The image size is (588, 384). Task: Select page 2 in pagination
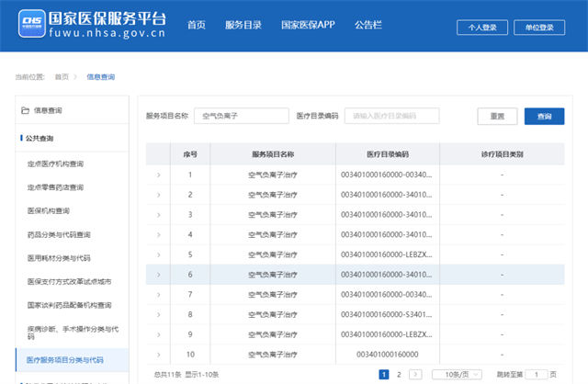click(x=399, y=374)
